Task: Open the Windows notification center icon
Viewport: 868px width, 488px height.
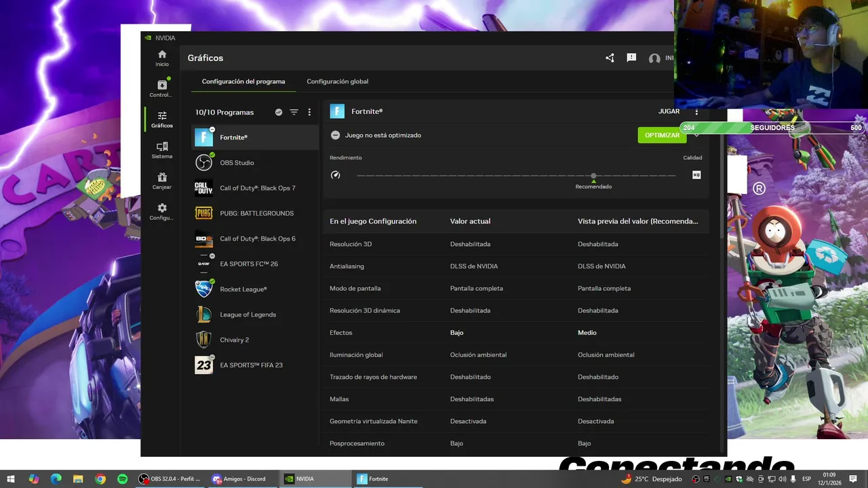Action: [853, 479]
